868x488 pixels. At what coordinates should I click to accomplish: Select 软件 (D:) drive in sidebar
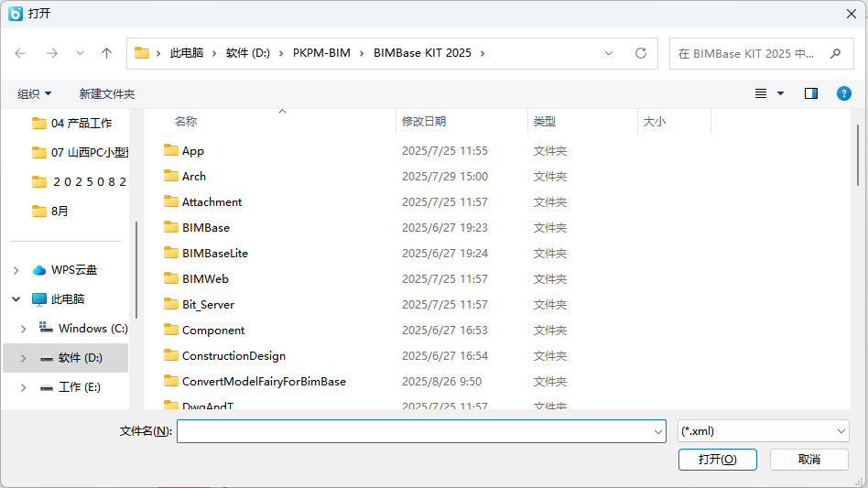click(x=81, y=358)
